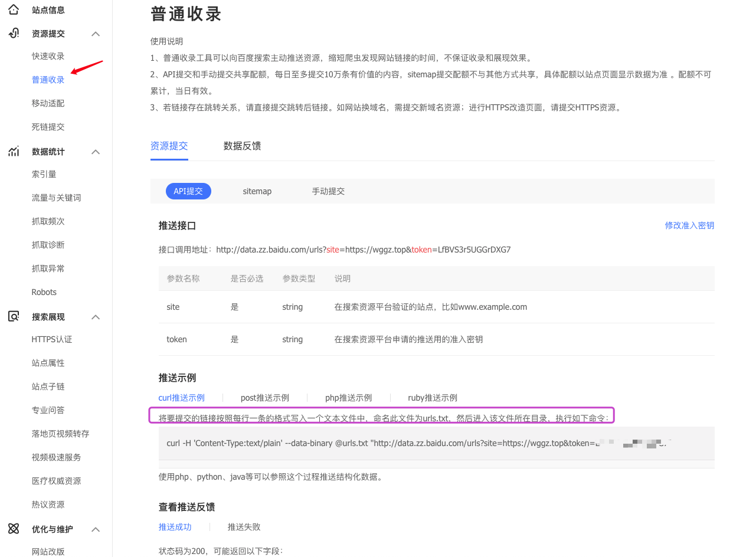The height and width of the screenshot is (557, 756).
Task: Click the 查看推送反馈 heading
Action: [x=186, y=507]
